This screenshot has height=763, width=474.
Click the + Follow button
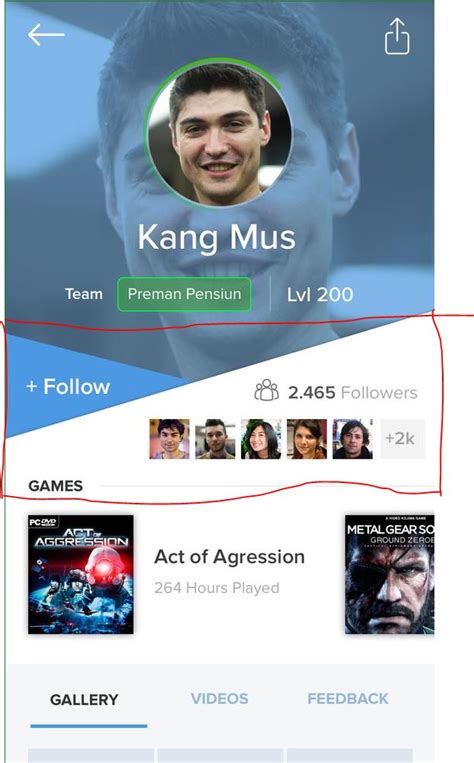(x=68, y=387)
